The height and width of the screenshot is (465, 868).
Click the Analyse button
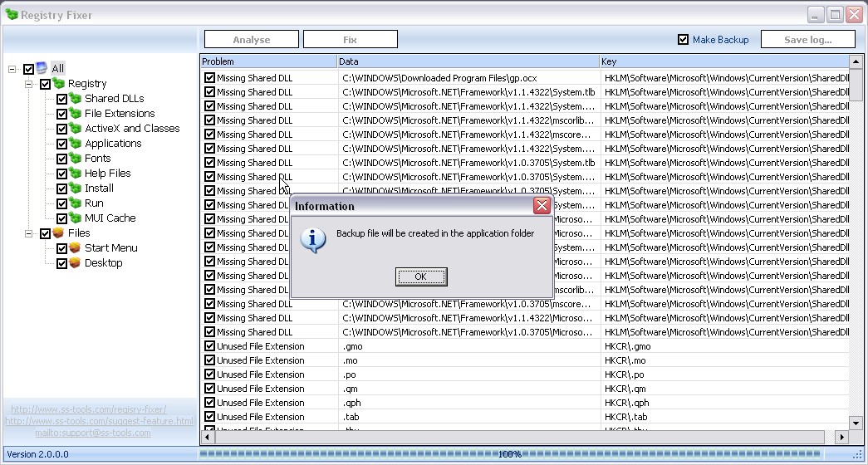coord(252,39)
